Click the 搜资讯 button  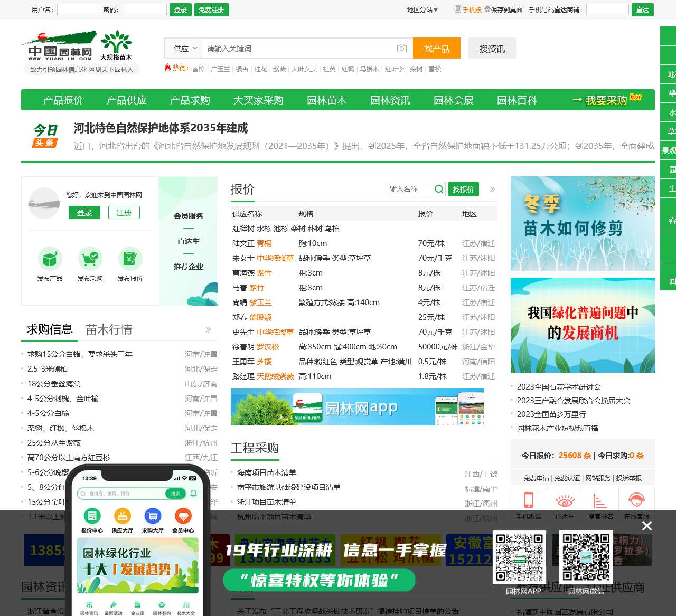(492, 49)
